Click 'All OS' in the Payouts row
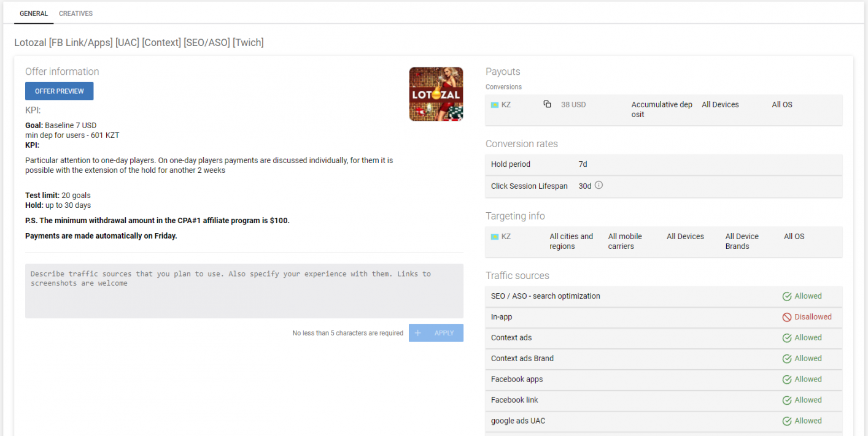Image resolution: width=868 pixels, height=436 pixels. 782,105
